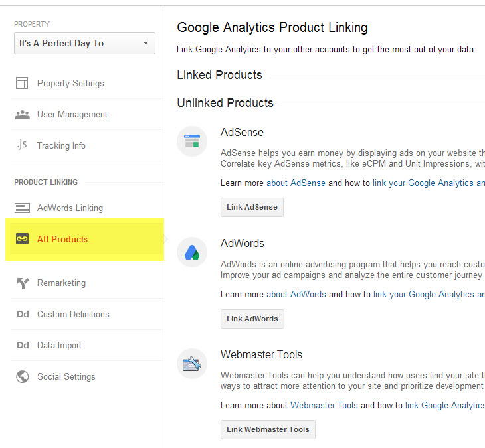Viewport: 485px width, 448px height.
Task: Open the Webmaster Tools 'link Google Analytics' link
Action: [x=445, y=405]
